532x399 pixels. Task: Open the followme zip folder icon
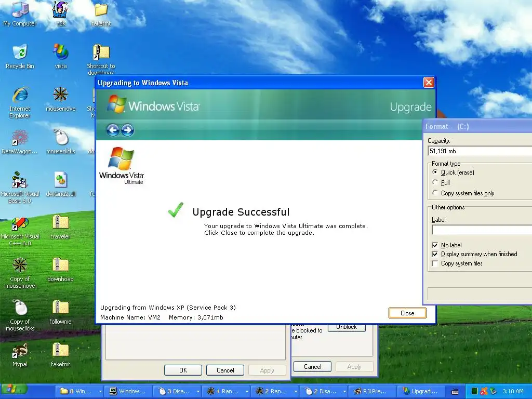coord(60,312)
